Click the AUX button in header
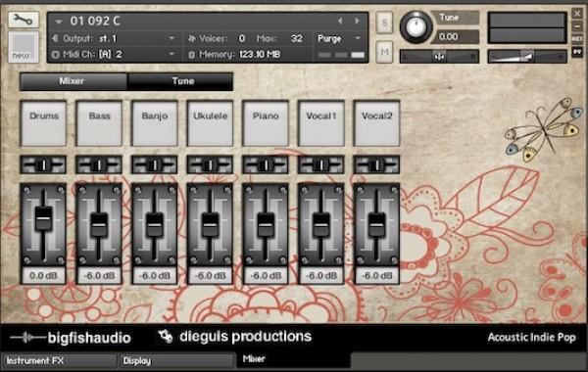588x372 pixels. [x=577, y=39]
